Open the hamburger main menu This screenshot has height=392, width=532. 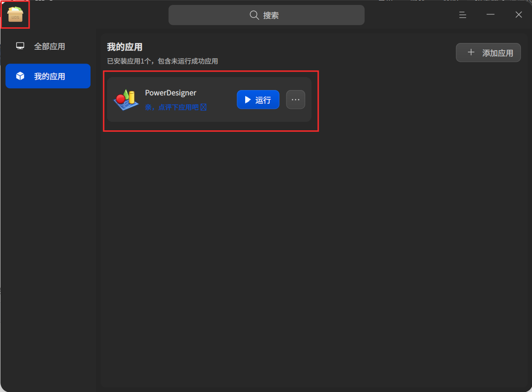point(463,15)
